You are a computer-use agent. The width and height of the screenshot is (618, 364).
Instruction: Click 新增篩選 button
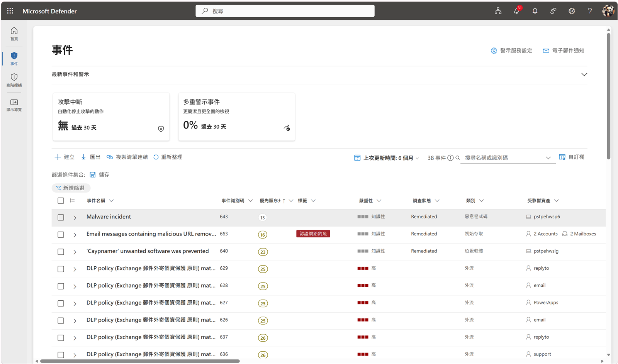coord(71,188)
